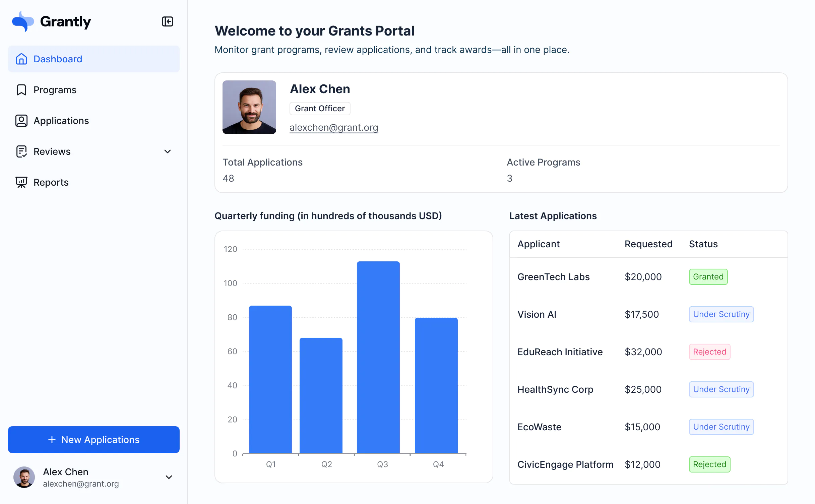Click the Granted status badge for GreenTech Labs
815x504 pixels.
pyautogui.click(x=708, y=276)
